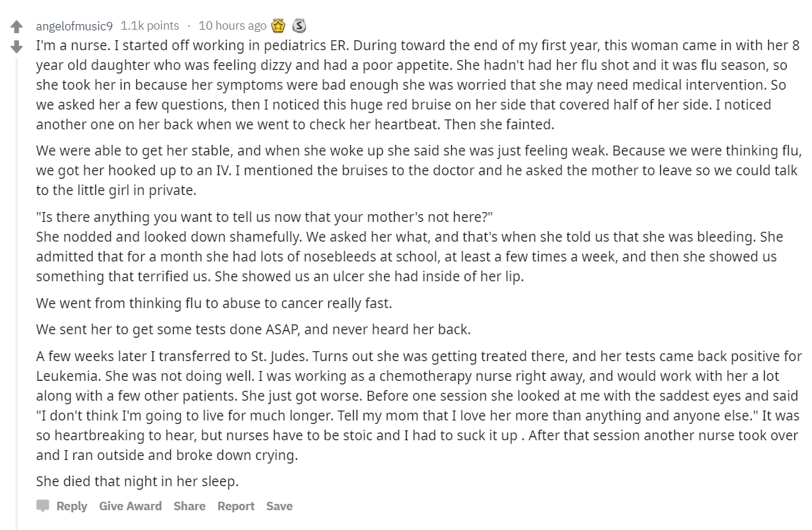Reply to this comment

(71, 506)
